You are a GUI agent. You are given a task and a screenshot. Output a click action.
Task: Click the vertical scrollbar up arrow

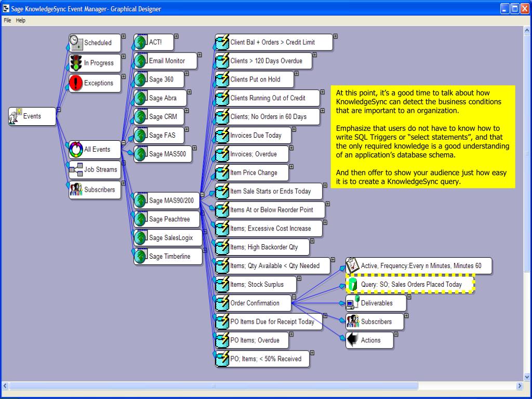pyautogui.click(x=527, y=31)
